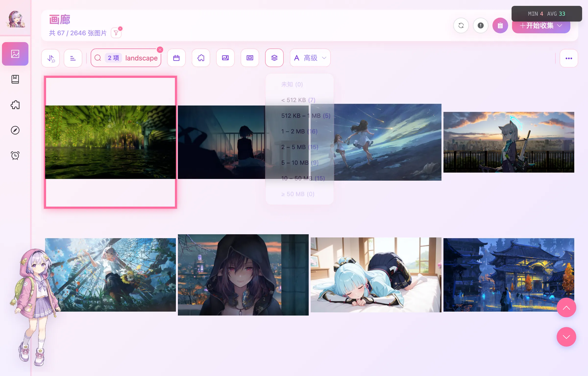Screen dimensions: 588x376
Task: Jump to top with pink up arrow
Action: coord(566,307)
